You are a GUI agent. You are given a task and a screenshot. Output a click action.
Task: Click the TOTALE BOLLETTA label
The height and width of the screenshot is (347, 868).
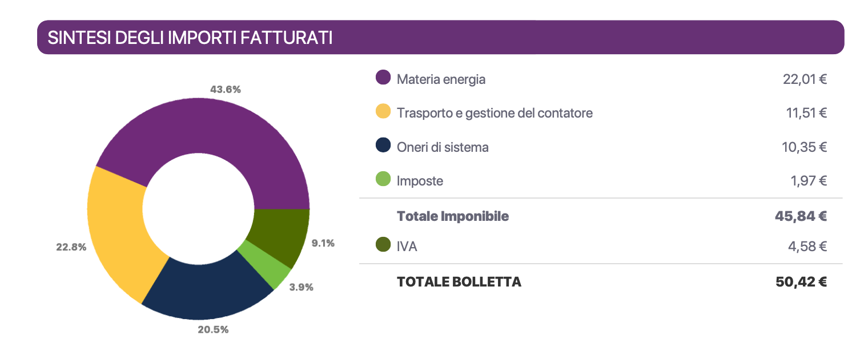point(459,281)
